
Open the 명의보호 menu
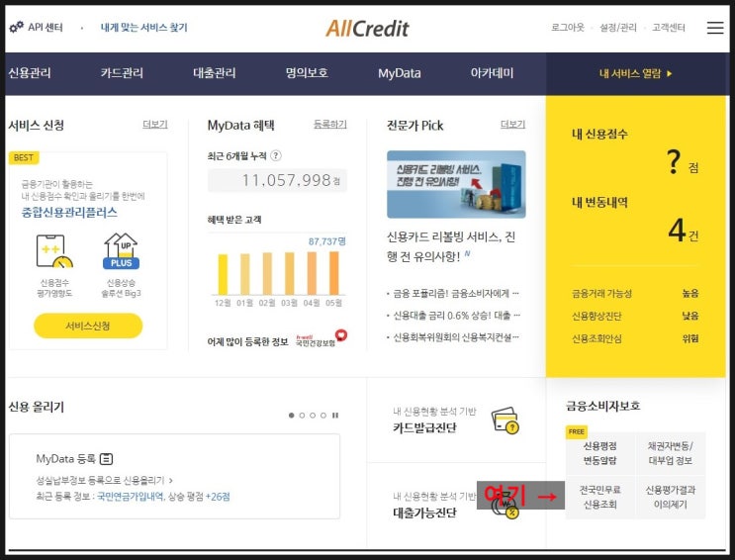click(307, 73)
